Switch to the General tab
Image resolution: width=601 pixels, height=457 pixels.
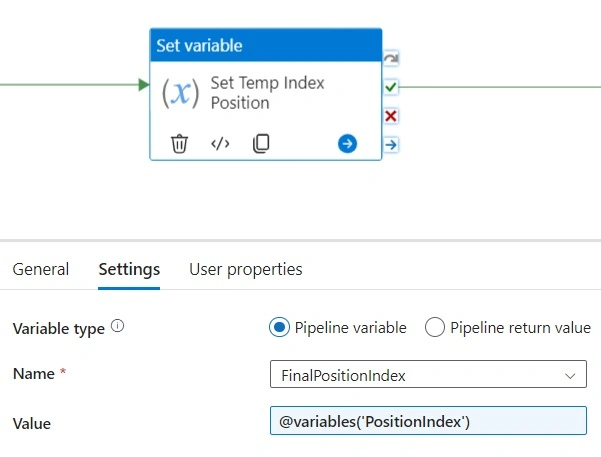[x=41, y=269]
